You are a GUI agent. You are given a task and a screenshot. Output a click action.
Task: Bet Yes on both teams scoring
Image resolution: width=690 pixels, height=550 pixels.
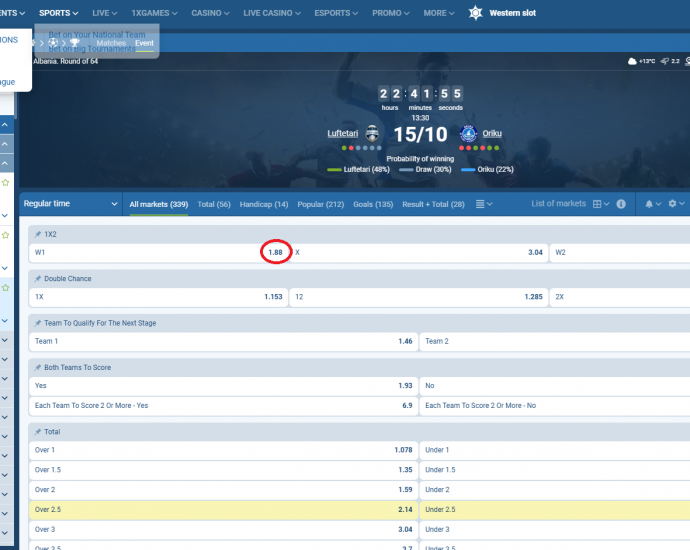click(224, 386)
